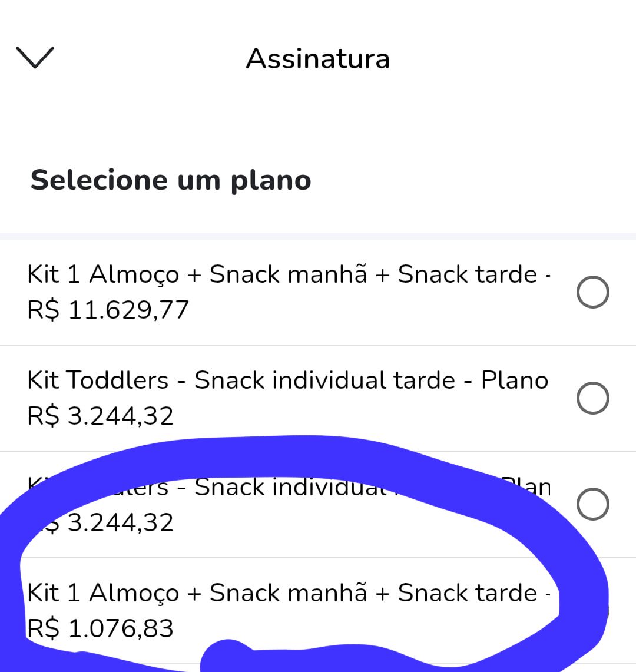Image resolution: width=636 pixels, height=672 pixels.
Task: Tap the 3.244,32 price inside the blue circle
Action: click(121, 523)
